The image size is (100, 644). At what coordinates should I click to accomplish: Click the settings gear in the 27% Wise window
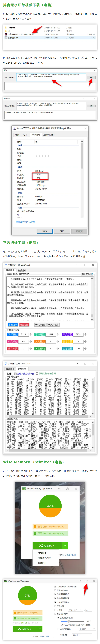pyautogui.click(x=87, y=581)
